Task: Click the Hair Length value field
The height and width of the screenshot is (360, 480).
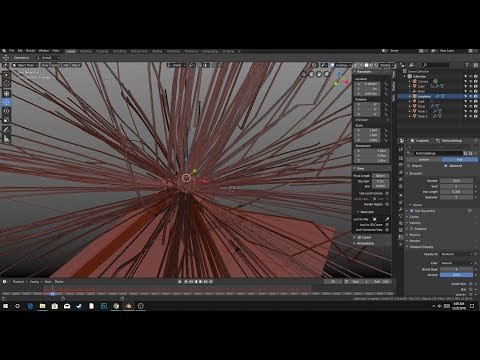Action: pyautogui.click(x=456, y=192)
